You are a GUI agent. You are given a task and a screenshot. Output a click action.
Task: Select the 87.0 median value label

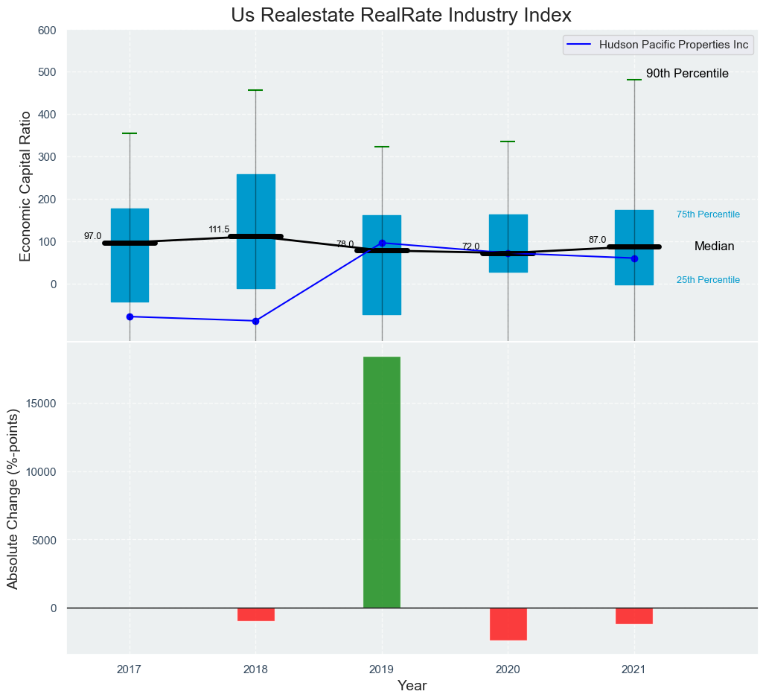[x=597, y=240]
